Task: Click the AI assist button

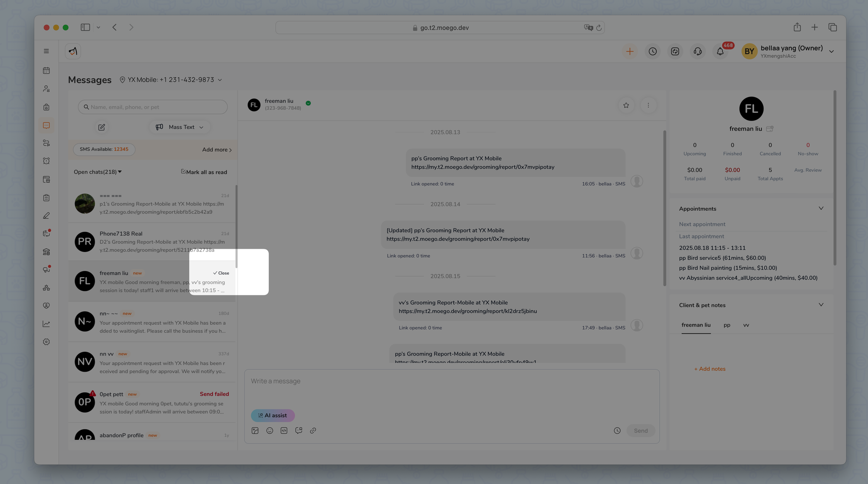Action: click(273, 415)
